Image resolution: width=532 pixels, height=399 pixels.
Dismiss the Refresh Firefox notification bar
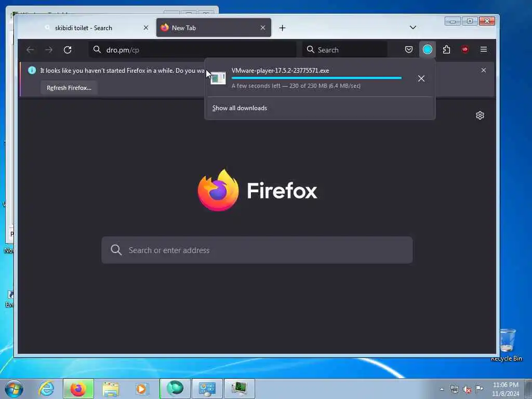(x=484, y=70)
